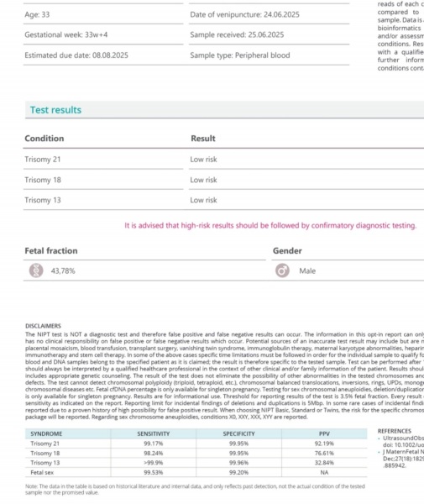
Task: Click the 'DISCLAIMERS' heading
Action: [x=43, y=326]
